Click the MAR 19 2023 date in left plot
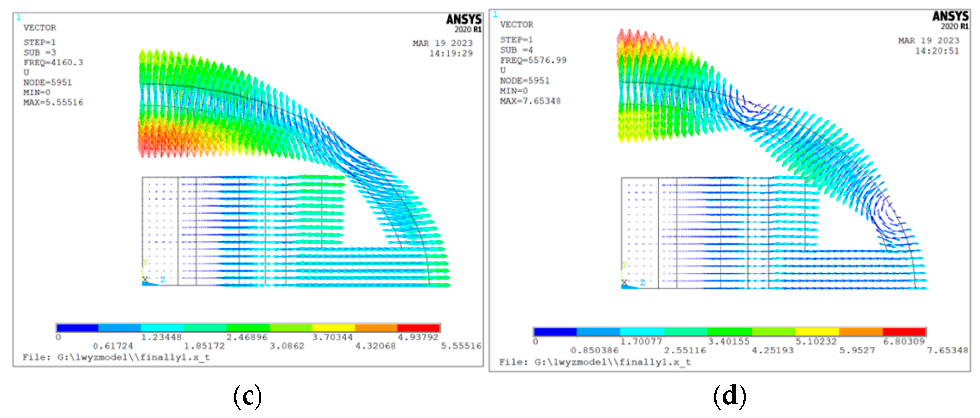 click(443, 43)
